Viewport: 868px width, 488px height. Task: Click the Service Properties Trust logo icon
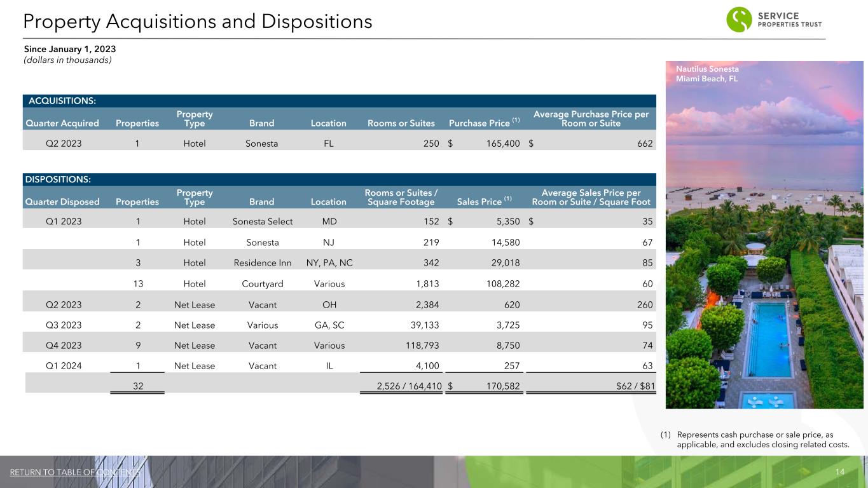pyautogui.click(x=739, y=19)
